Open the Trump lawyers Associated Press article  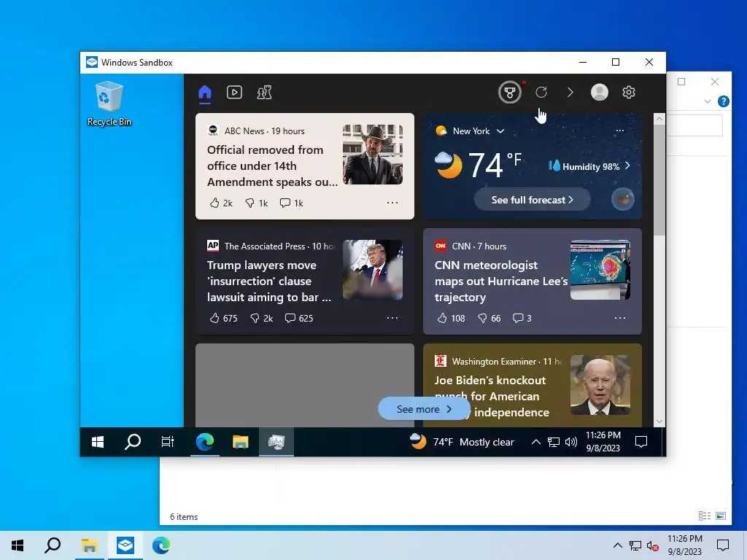point(268,281)
